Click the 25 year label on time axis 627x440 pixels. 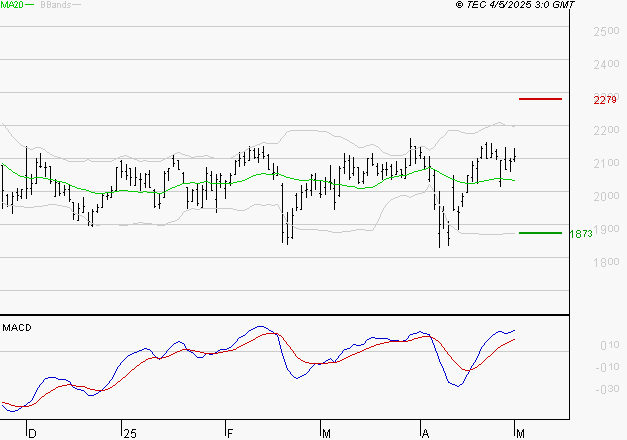[x=130, y=434]
